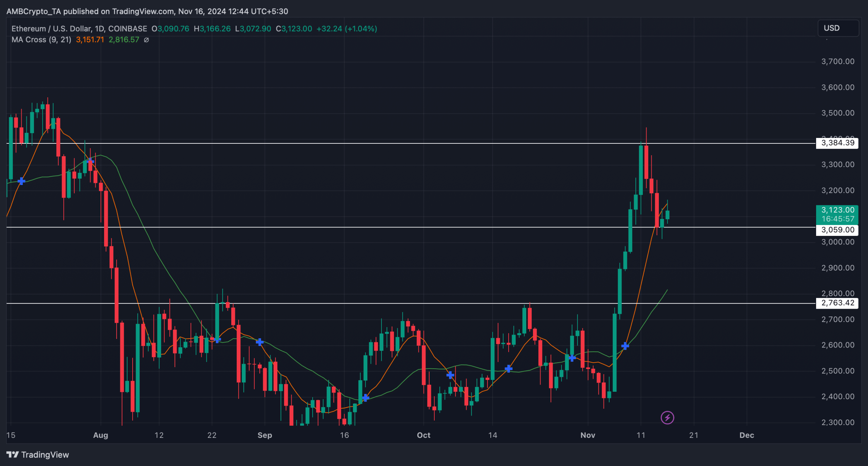Click the blue cross marker after Oct 14
The height and width of the screenshot is (466, 868).
click(x=508, y=369)
